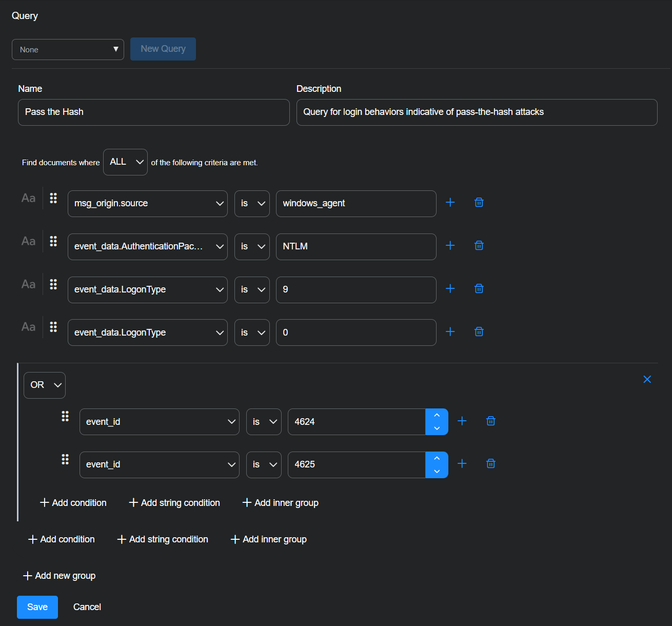This screenshot has width=672, height=626.
Task: Toggle Aa case sensitivity for NTLM row
Action: (x=29, y=241)
